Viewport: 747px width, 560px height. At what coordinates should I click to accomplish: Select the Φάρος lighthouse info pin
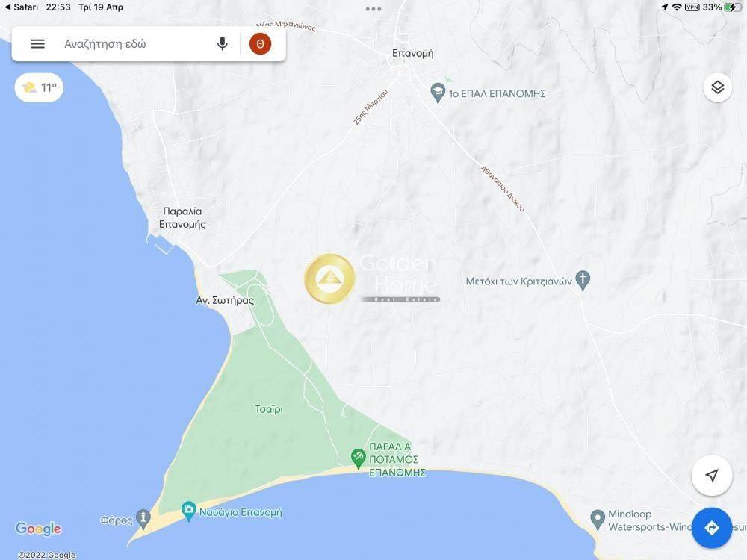click(x=143, y=519)
